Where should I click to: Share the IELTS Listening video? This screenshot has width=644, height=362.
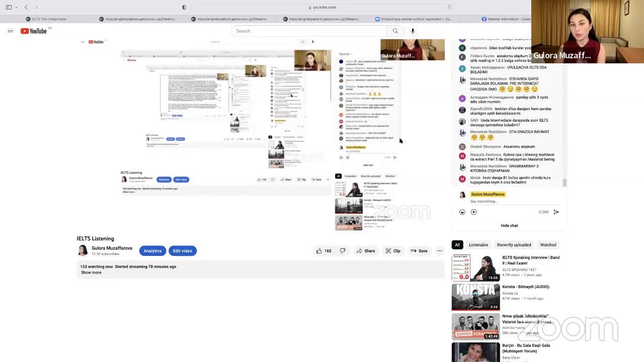[x=366, y=251]
